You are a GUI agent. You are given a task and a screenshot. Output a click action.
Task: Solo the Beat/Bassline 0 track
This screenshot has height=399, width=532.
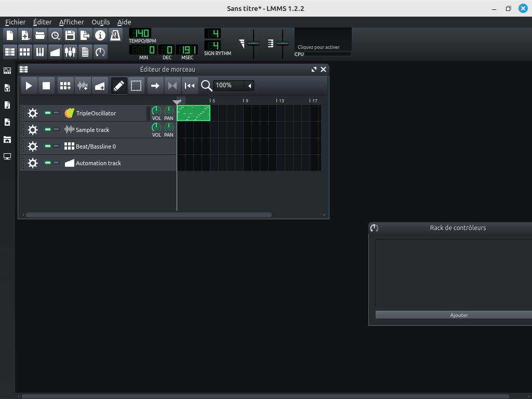[x=56, y=146]
